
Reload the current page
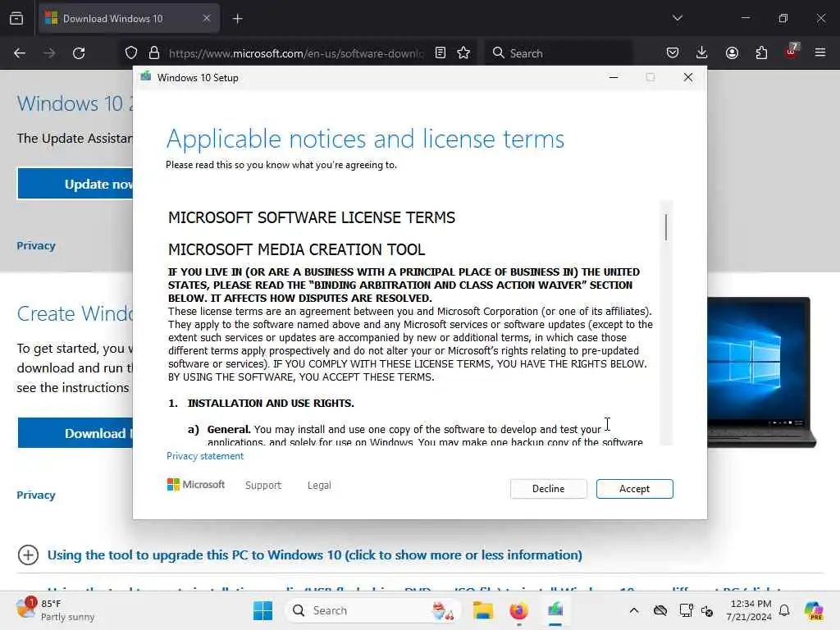(x=79, y=53)
